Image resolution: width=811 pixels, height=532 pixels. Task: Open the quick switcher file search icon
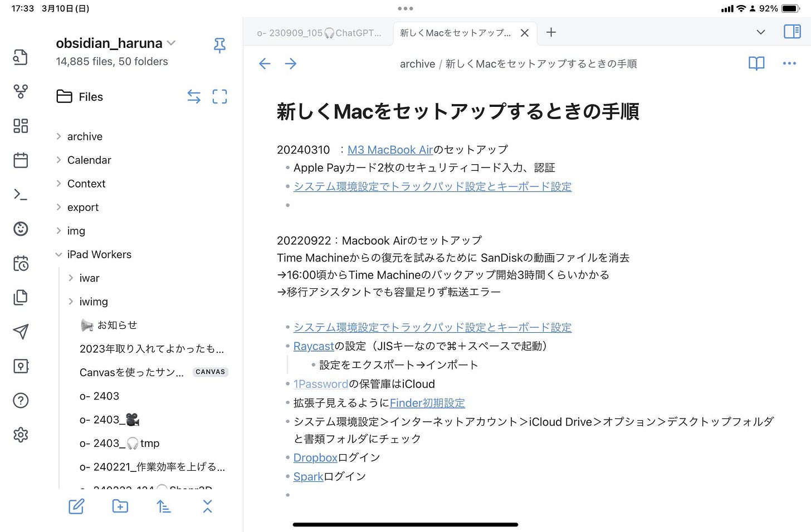(x=21, y=57)
